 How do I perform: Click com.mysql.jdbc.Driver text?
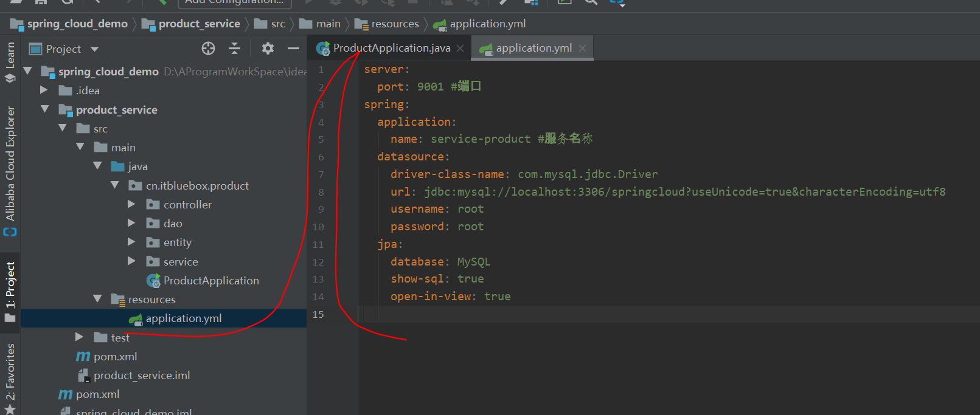tap(588, 174)
